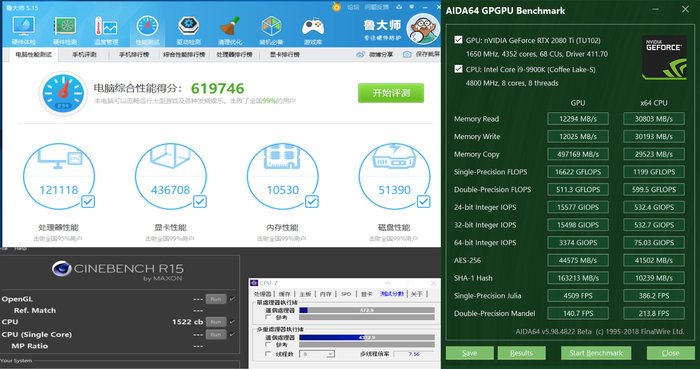Open 装机必备 cube icon
Image resolution: width=700 pixels, height=369 pixels.
click(x=271, y=26)
